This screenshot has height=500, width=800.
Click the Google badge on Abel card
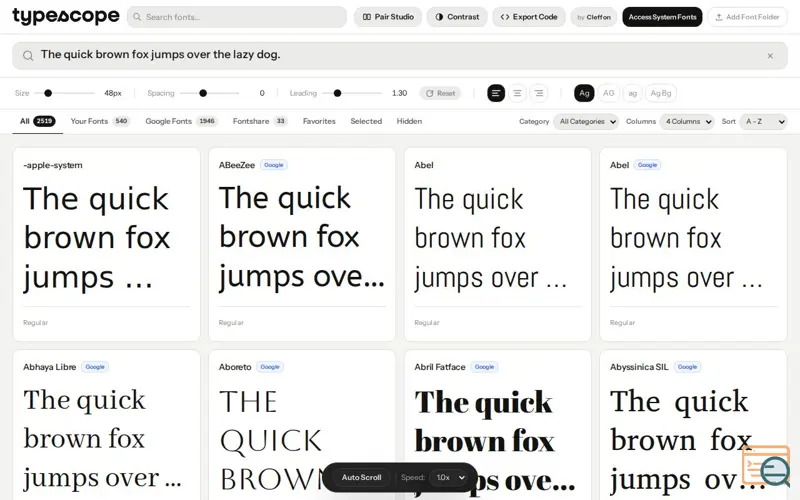tap(647, 165)
